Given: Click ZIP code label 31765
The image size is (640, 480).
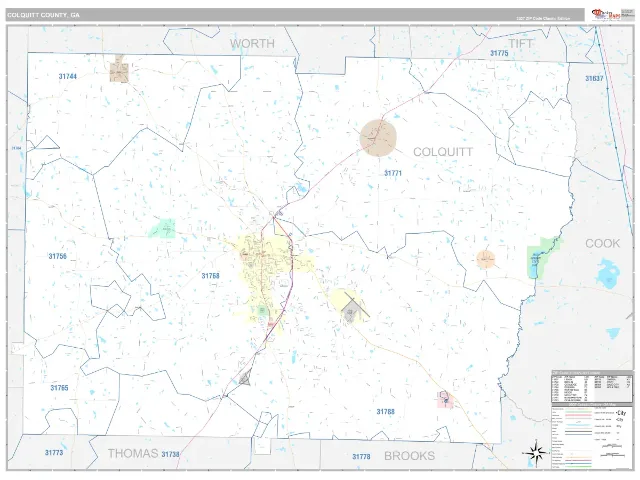Looking at the screenshot, I should tap(59, 388).
